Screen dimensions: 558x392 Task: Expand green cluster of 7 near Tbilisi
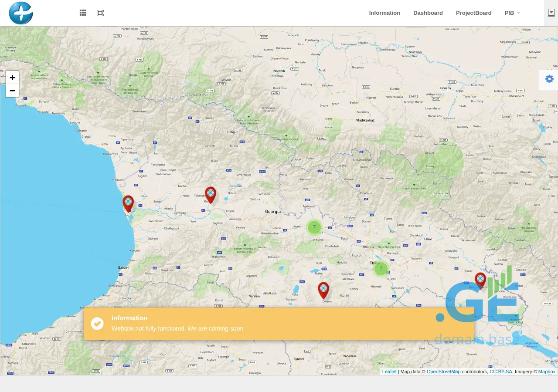pos(381,269)
